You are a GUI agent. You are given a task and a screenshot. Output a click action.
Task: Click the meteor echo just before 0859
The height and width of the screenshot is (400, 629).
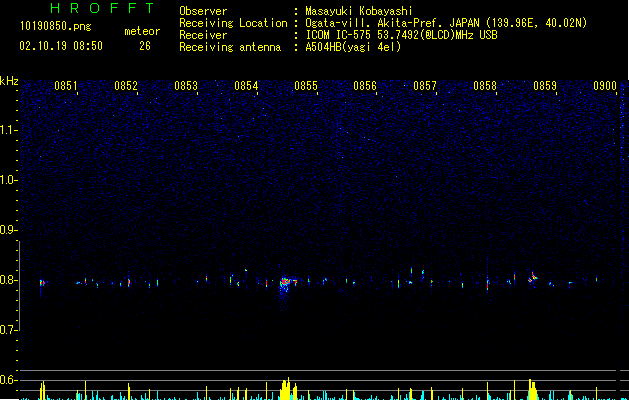(533, 278)
